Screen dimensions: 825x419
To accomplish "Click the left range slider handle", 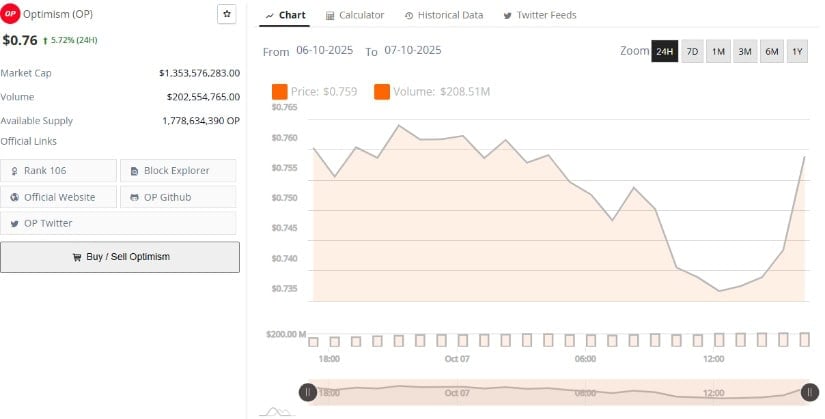I will tap(308, 392).
